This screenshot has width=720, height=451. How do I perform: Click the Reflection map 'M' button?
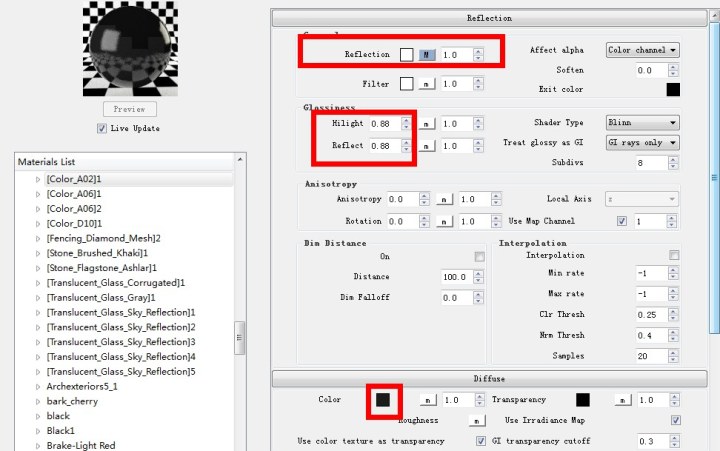[x=427, y=55]
